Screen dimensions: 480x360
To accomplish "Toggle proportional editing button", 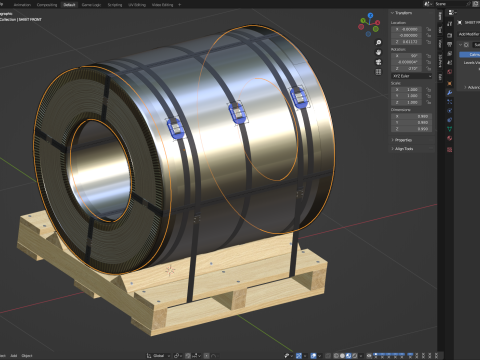I will 207,356.
